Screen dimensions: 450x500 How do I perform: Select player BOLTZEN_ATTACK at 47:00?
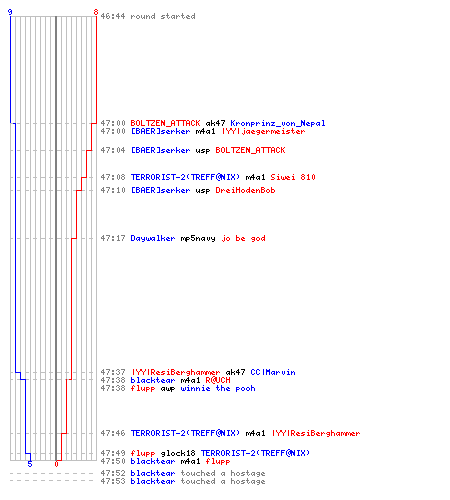click(x=165, y=123)
